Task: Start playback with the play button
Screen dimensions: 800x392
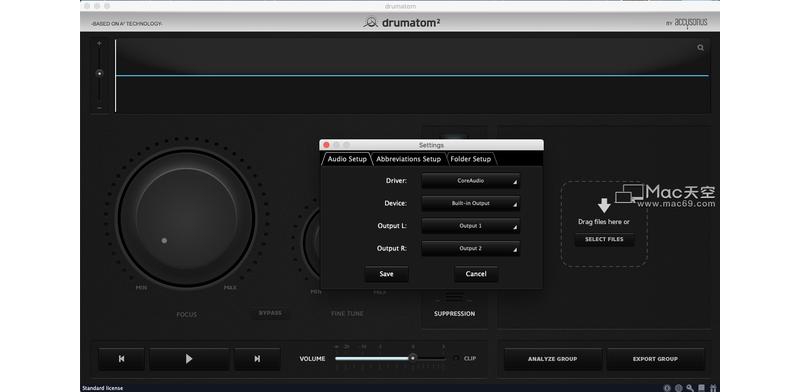Action: click(x=189, y=359)
